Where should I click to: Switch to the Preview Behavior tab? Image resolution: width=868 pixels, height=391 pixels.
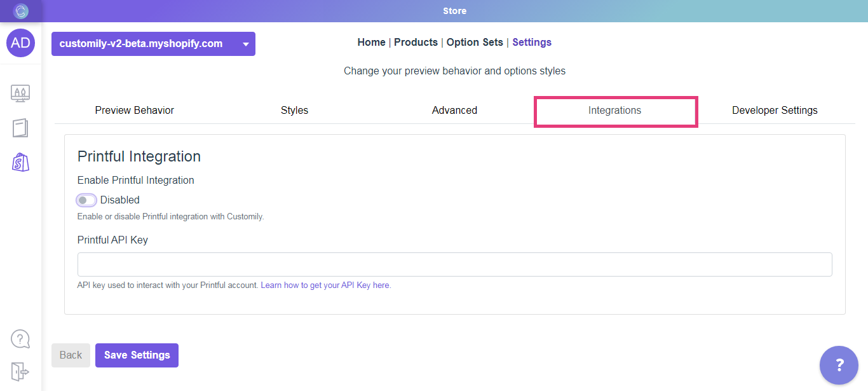tap(134, 110)
